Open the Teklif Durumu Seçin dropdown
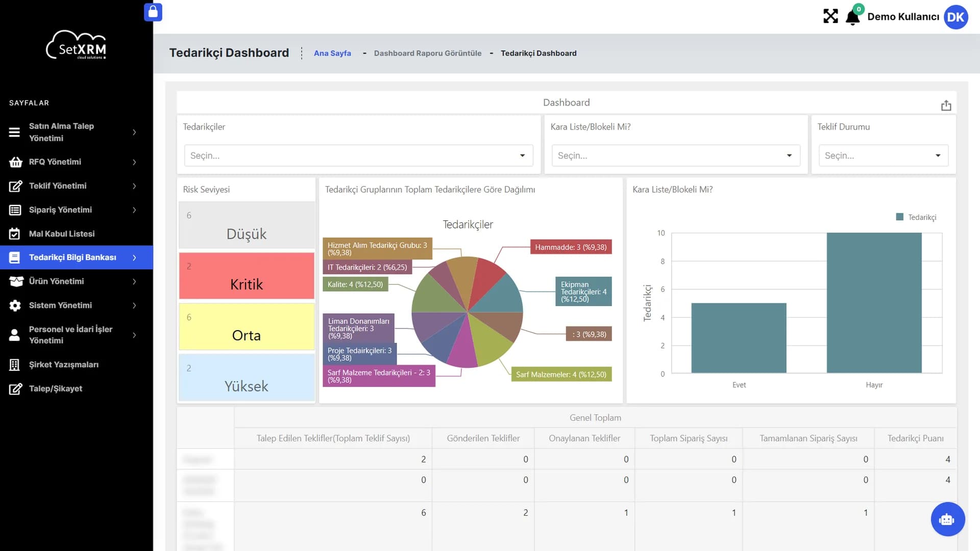 (883, 156)
